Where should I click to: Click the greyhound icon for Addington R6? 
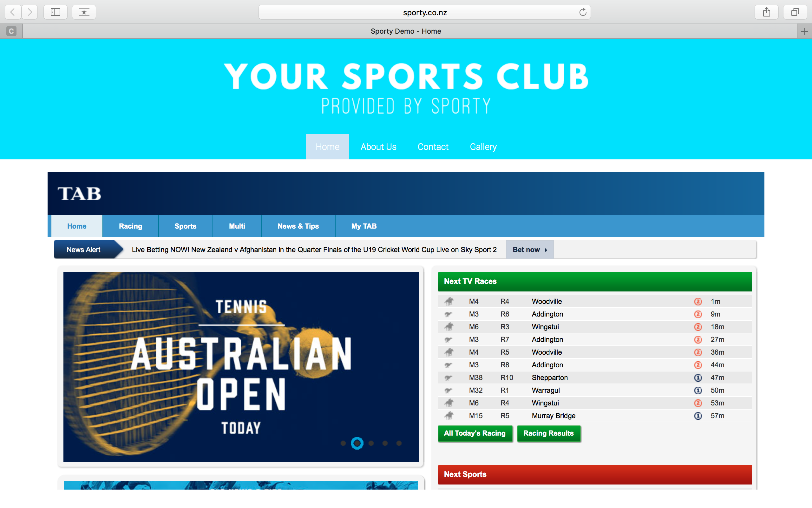pos(449,314)
